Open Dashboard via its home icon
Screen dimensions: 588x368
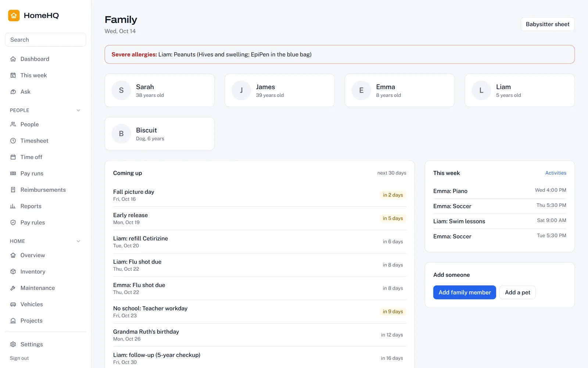pyautogui.click(x=13, y=59)
